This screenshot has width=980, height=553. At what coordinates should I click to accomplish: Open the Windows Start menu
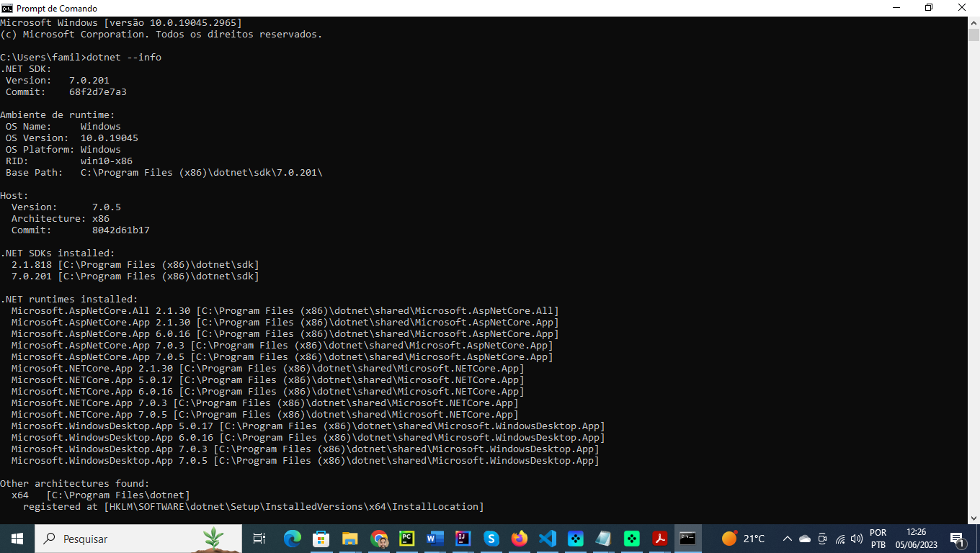point(17,538)
